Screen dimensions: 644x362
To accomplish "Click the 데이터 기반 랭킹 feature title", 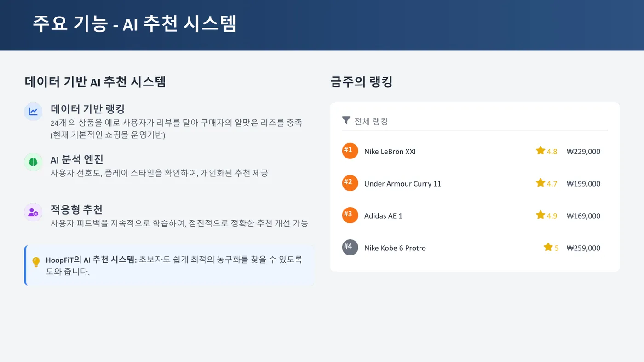I will click(87, 109).
